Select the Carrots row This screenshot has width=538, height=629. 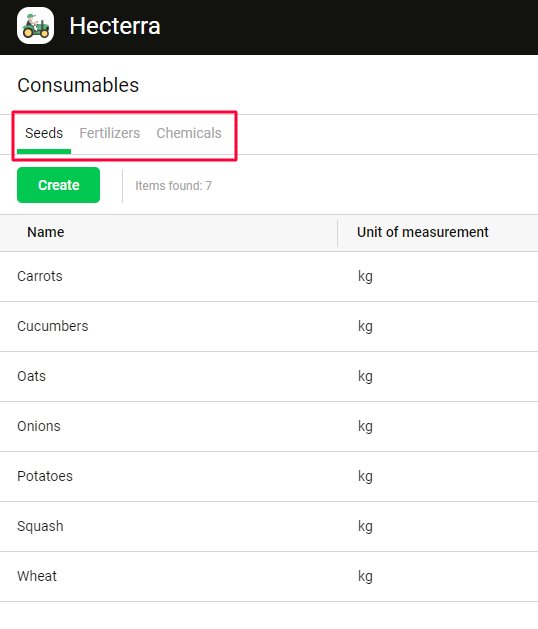[269, 277]
